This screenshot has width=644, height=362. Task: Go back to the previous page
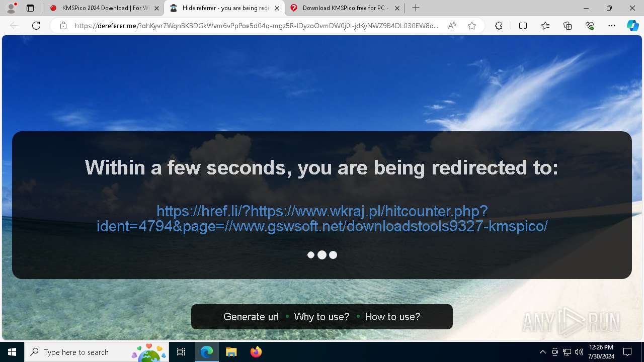[x=14, y=26]
